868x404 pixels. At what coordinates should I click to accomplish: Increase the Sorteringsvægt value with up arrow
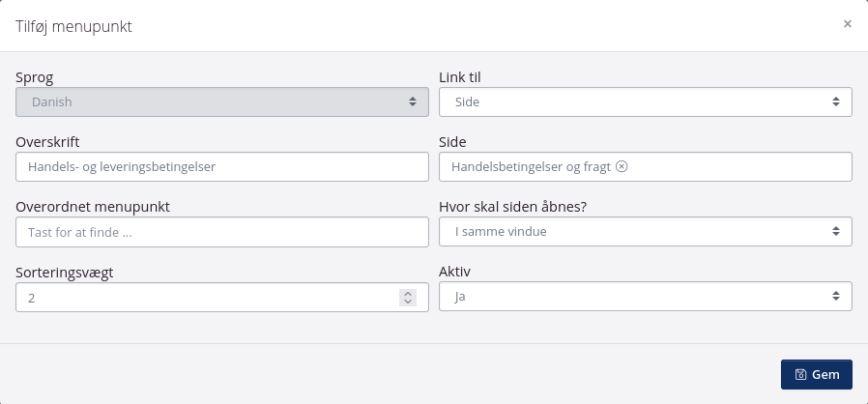pos(408,294)
